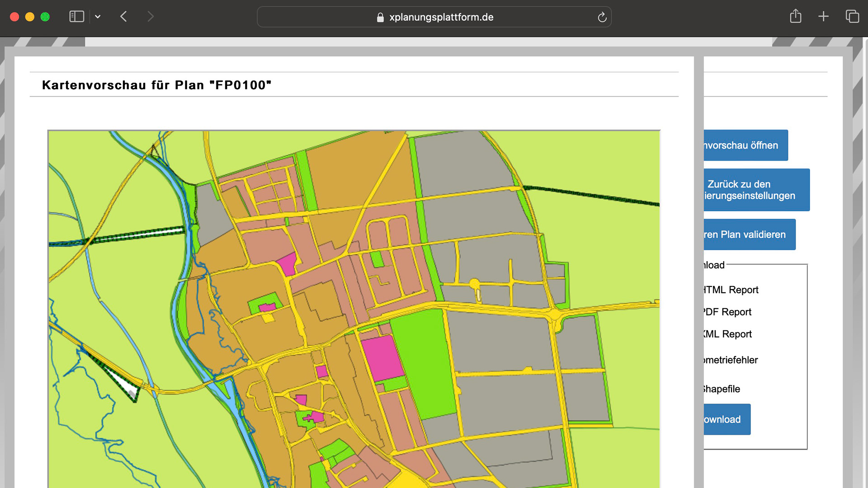This screenshot has height=488, width=868.
Task: Click the 'vorschau öffnen' blue button
Action: [x=745, y=145]
